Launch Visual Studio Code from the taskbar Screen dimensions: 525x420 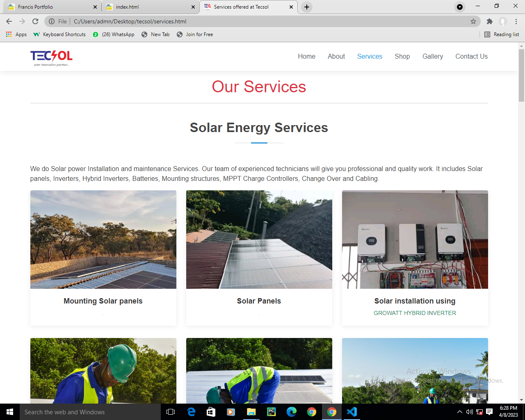352,412
